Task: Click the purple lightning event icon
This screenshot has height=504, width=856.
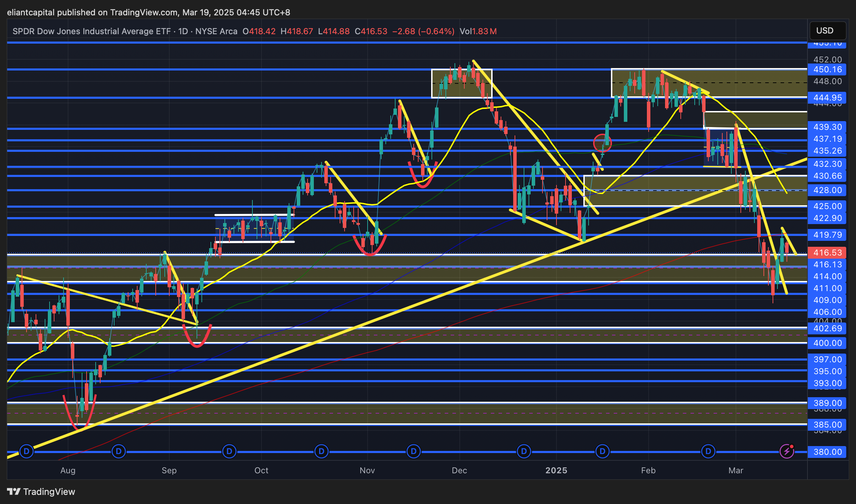Action: [x=787, y=451]
